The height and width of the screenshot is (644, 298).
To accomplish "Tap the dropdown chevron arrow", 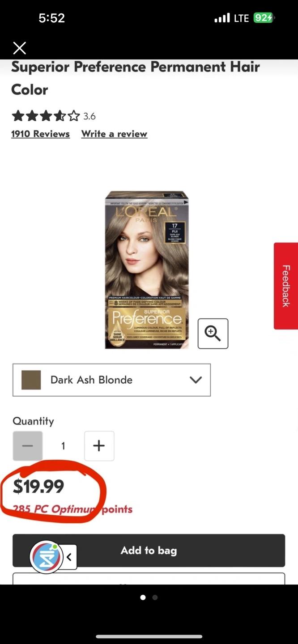I will (x=196, y=380).
